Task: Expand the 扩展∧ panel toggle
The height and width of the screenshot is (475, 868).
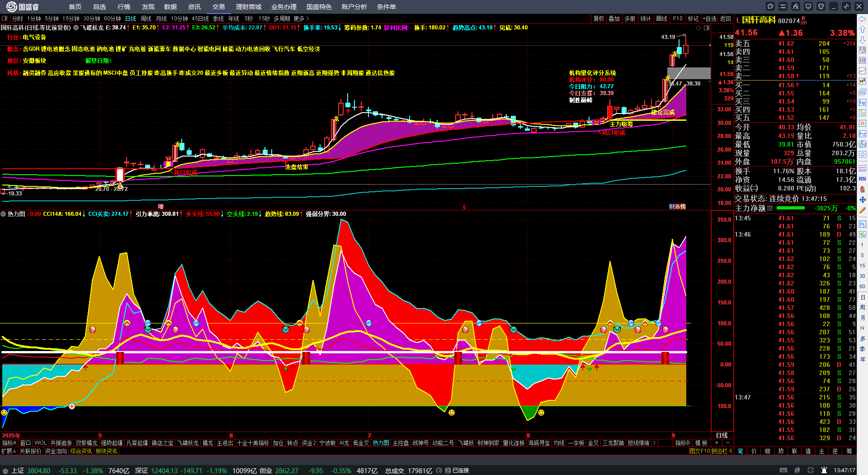Action: (9, 451)
